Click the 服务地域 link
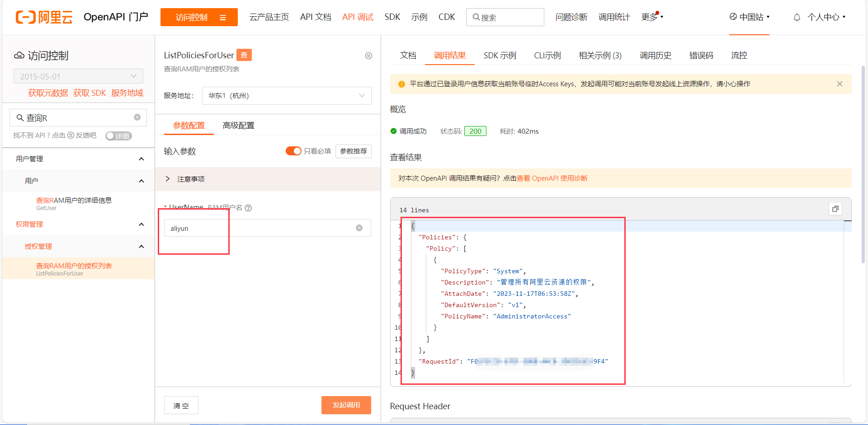 127,93
